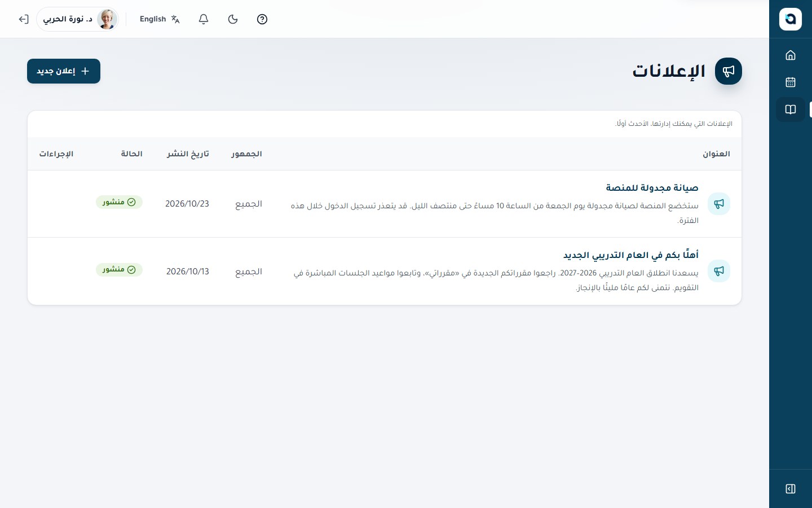Collapse the sidebar panel icon
The image size is (812, 508).
point(790,489)
